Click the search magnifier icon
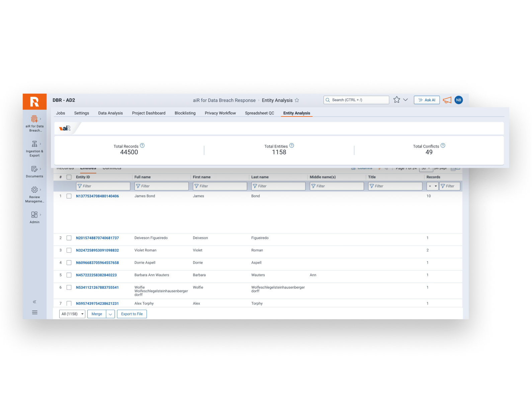532x413 pixels. [328, 100]
